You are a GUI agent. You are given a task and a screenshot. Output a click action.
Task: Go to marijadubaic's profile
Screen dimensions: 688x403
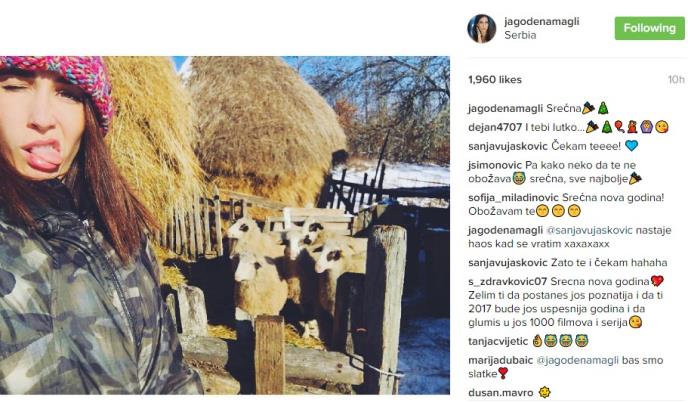click(x=502, y=359)
